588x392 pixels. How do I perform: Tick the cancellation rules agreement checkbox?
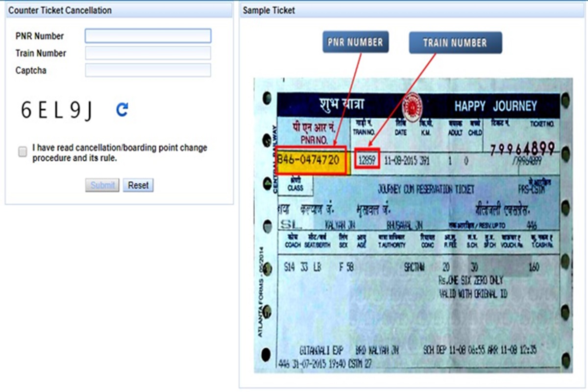[x=23, y=152]
